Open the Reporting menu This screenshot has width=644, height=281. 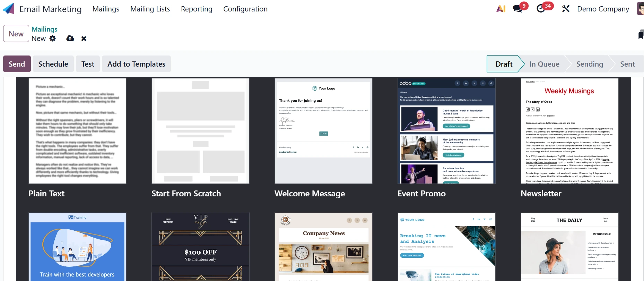click(197, 9)
